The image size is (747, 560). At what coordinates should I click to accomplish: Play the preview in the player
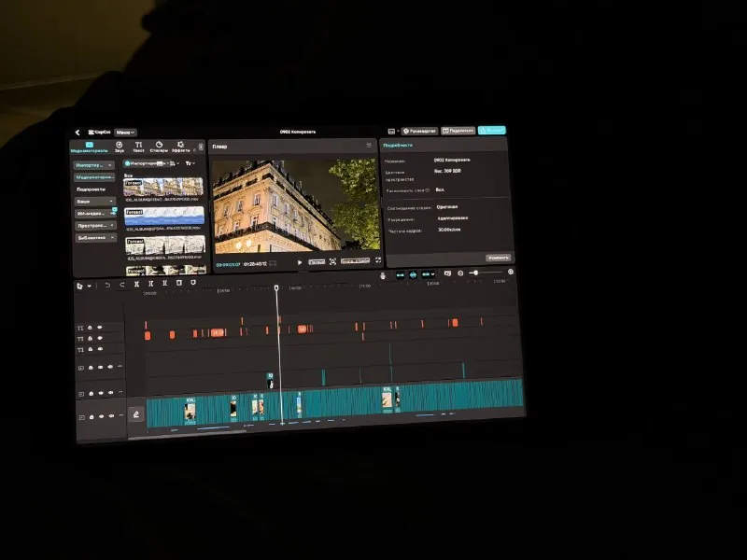299,262
